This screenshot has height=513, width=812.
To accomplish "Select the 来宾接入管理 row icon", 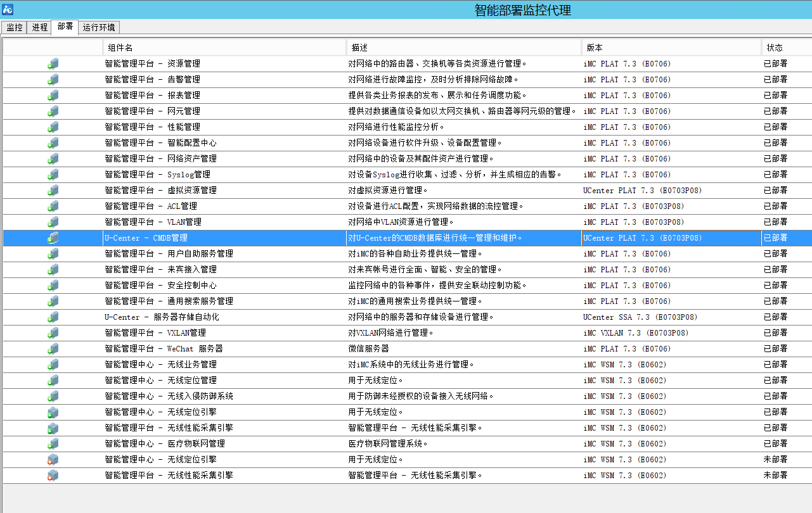I will 53,269.
